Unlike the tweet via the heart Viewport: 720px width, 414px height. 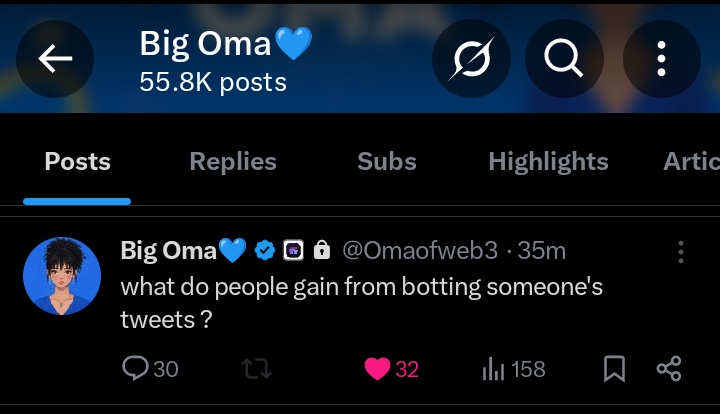(x=377, y=369)
